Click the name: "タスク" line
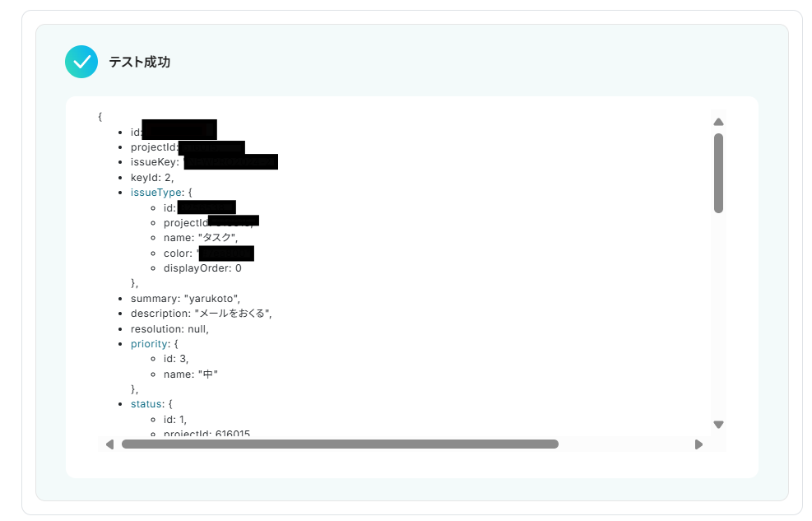812x521 pixels. tap(201, 238)
